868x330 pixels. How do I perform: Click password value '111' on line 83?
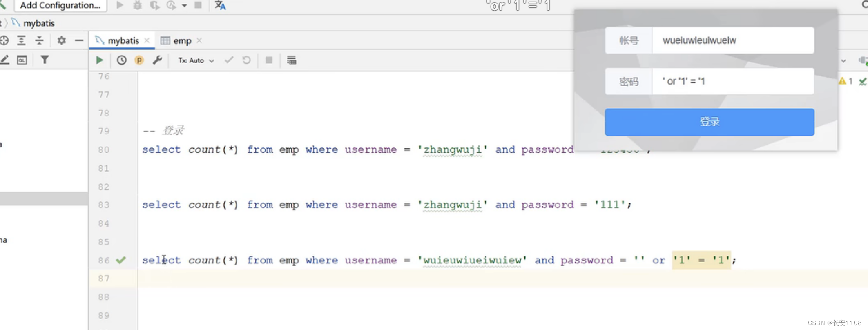pyautogui.click(x=609, y=205)
